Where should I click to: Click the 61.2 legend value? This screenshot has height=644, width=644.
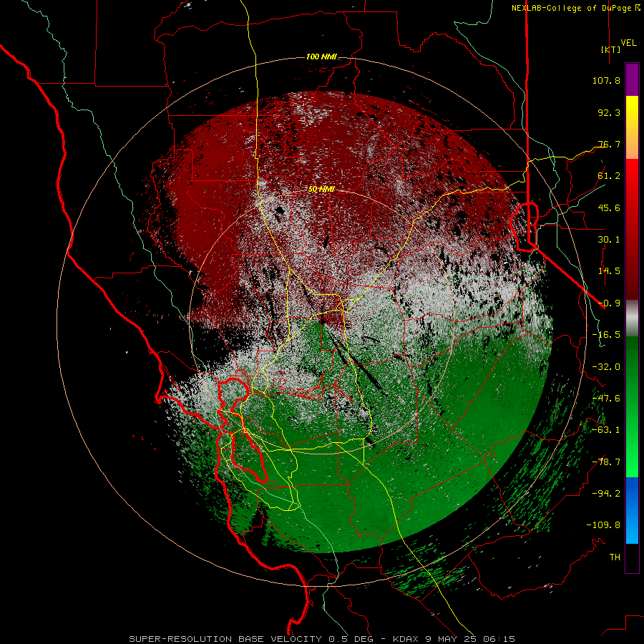[609, 176]
